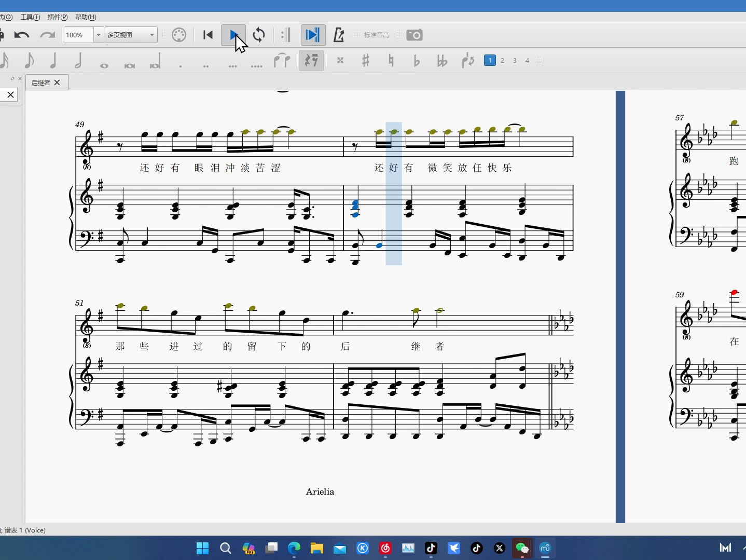
Task: Click the concert pitch (标准音高) button
Action: [377, 35]
